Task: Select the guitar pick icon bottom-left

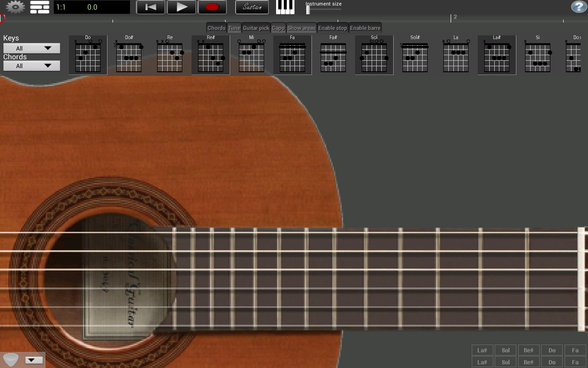Action: (x=10, y=359)
